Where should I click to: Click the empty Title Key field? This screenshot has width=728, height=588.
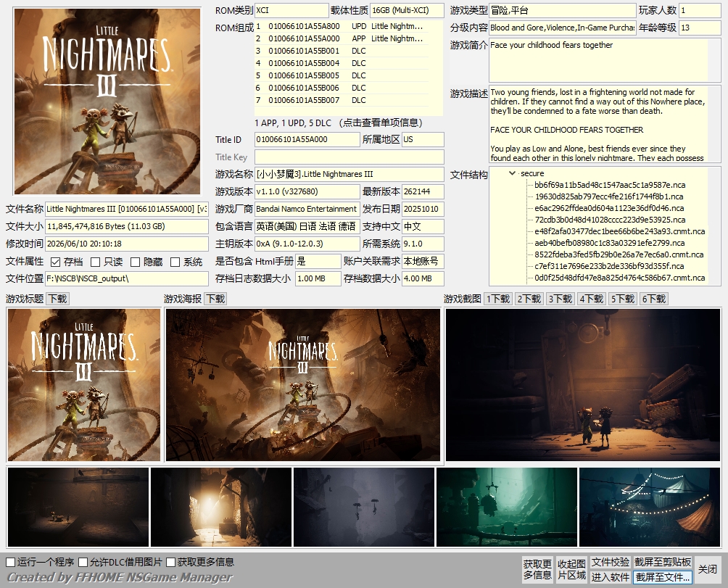pos(349,157)
